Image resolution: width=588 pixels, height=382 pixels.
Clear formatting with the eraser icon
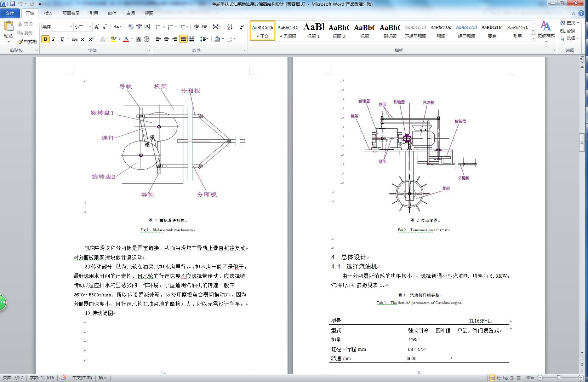coord(130,27)
